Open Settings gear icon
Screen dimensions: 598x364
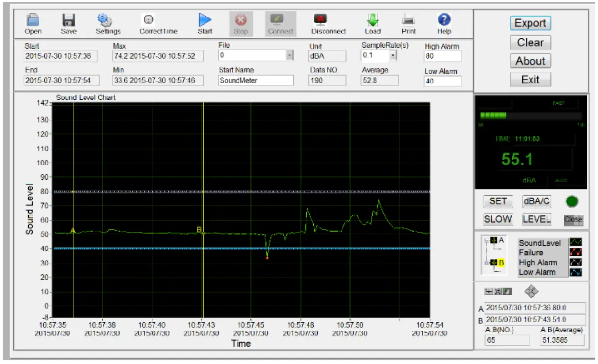(x=107, y=23)
